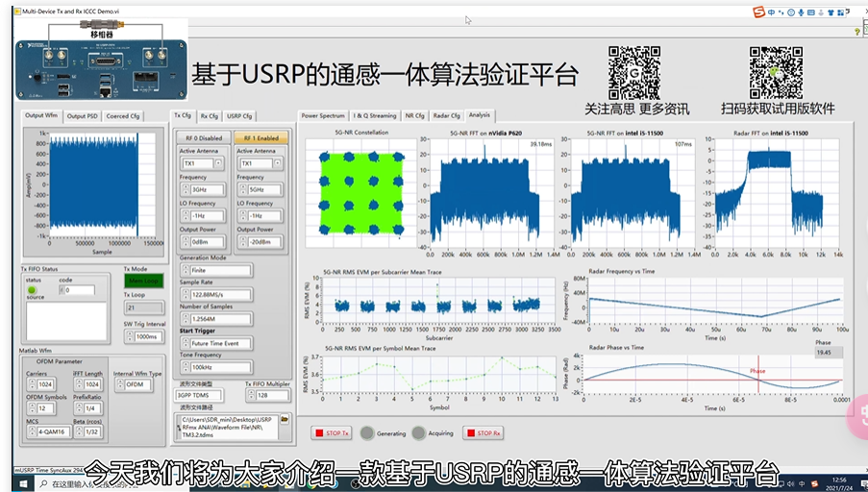This screenshot has height=492, width=868.
Task: Click the Sample Rate 122.88MS/s field
Action: click(216, 294)
